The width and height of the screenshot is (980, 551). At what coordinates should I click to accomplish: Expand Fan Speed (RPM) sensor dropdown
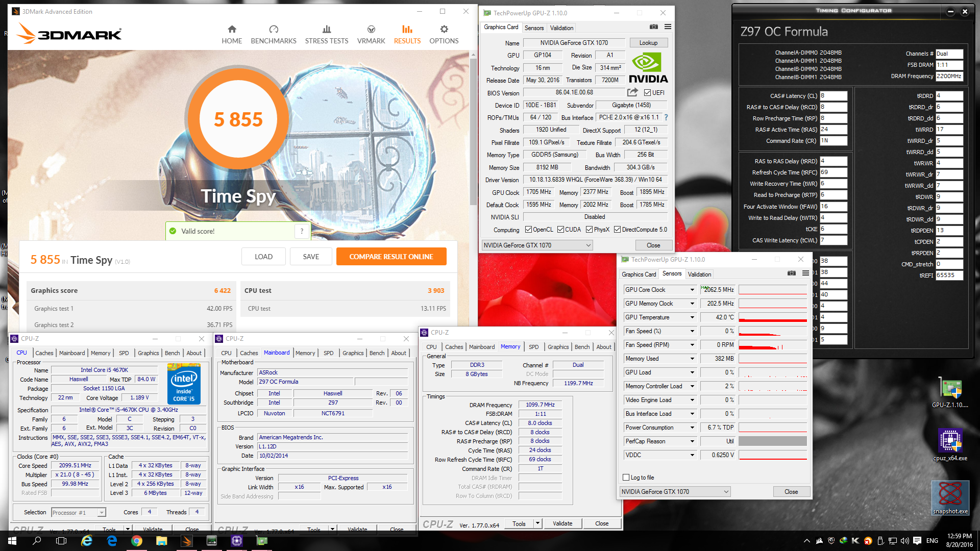[692, 345]
